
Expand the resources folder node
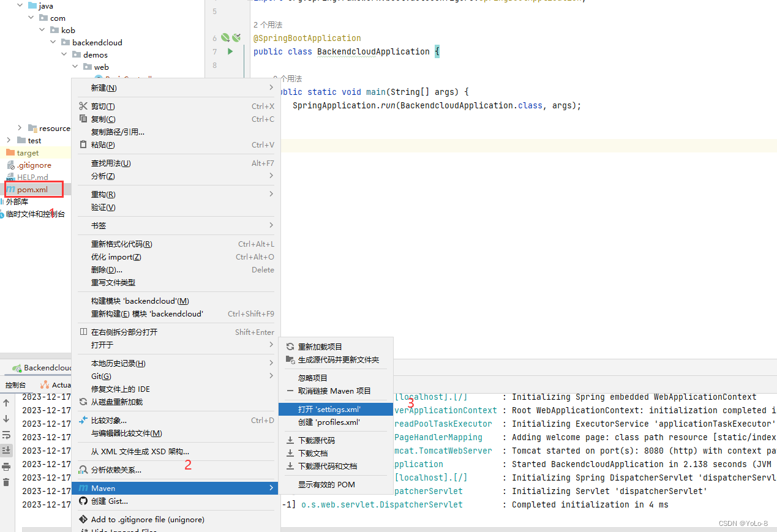pos(20,128)
